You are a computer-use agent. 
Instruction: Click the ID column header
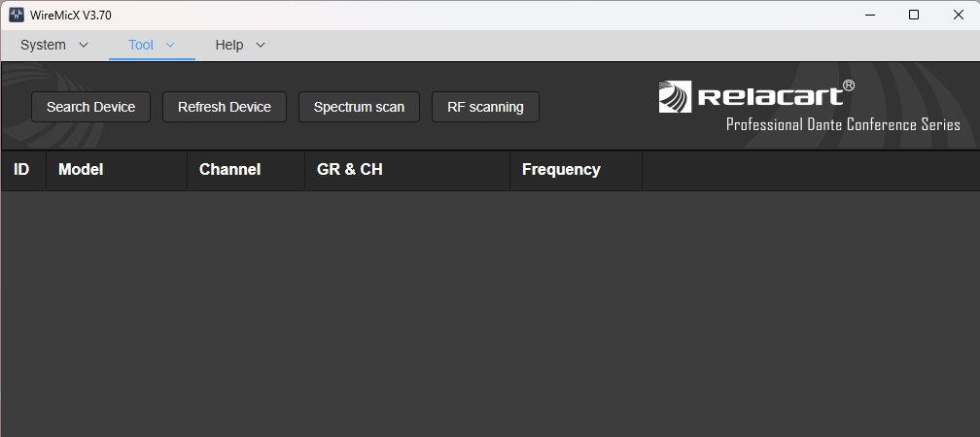coord(21,170)
